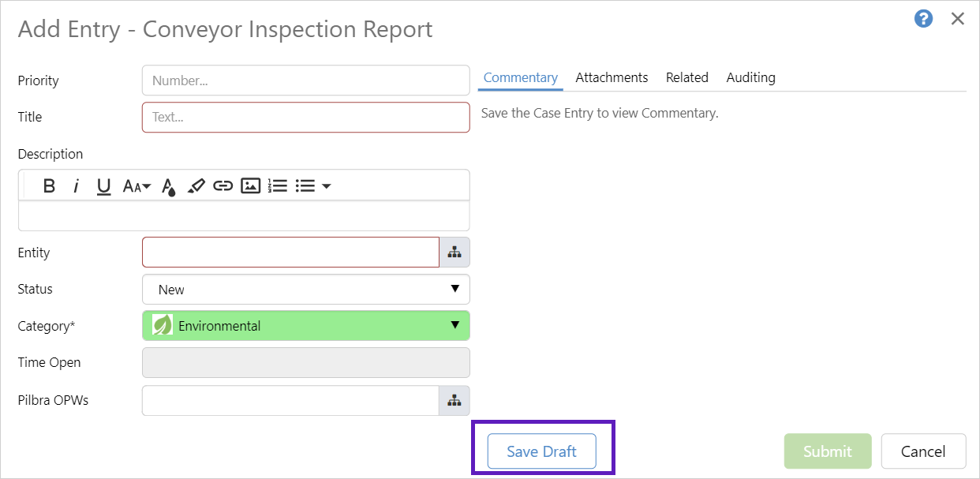
Task: Open the Auditing tab
Action: pyautogui.click(x=750, y=77)
